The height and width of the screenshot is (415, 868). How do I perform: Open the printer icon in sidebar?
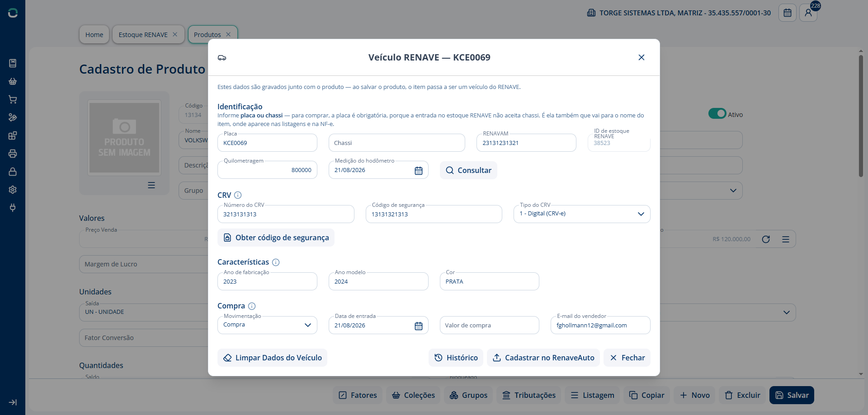[13, 154]
